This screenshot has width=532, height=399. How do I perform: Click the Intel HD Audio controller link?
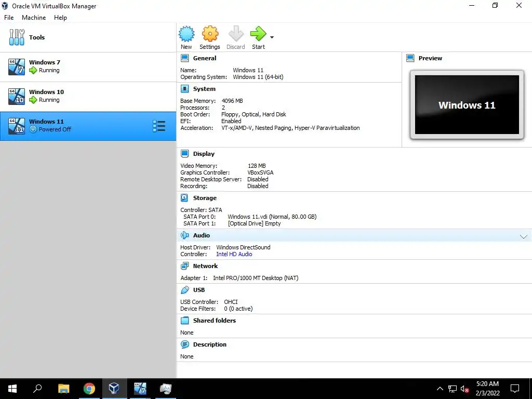234,254
